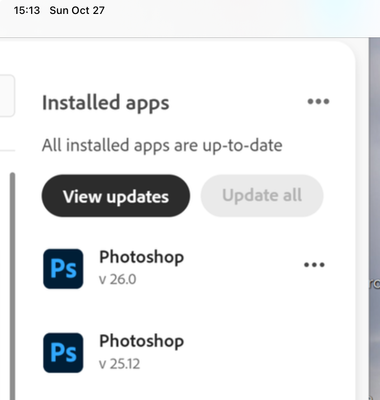Select the Photoshop v 26.0 Ps icon
This screenshot has width=380, height=400.
tap(63, 269)
